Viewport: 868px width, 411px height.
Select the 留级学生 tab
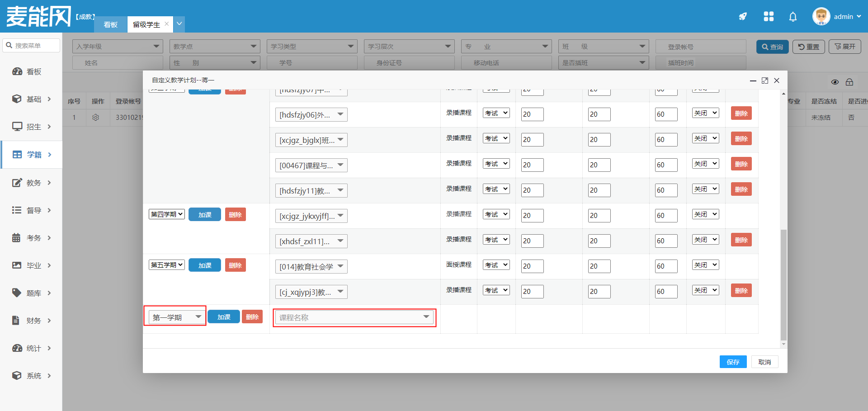(146, 25)
